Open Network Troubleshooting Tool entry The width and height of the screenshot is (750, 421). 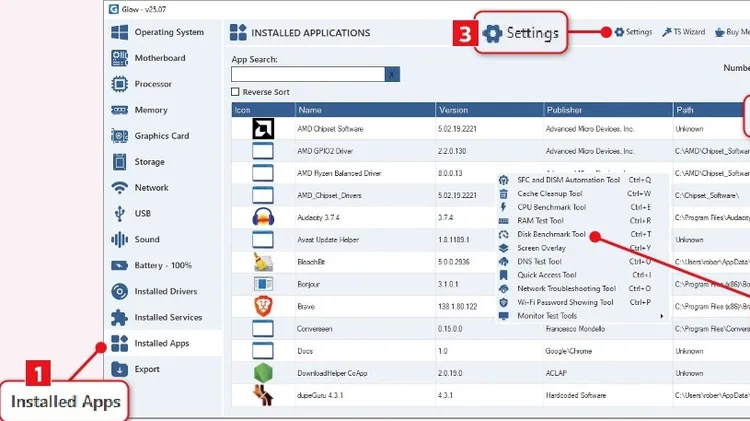click(566, 288)
